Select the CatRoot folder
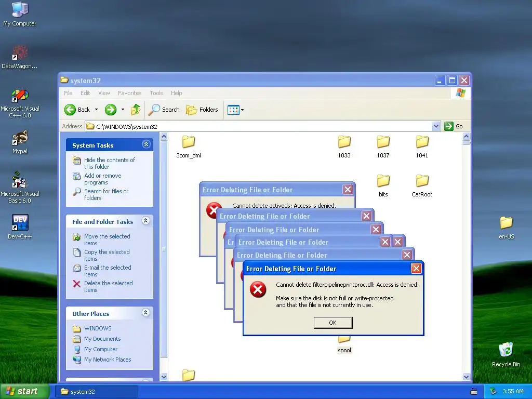This screenshot has width=532, height=399. (x=422, y=186)
